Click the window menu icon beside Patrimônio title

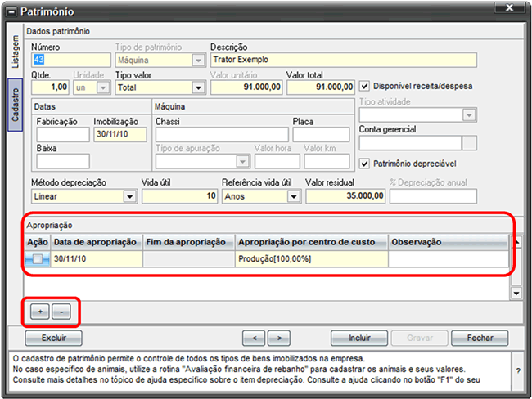(x=11, y=12)
